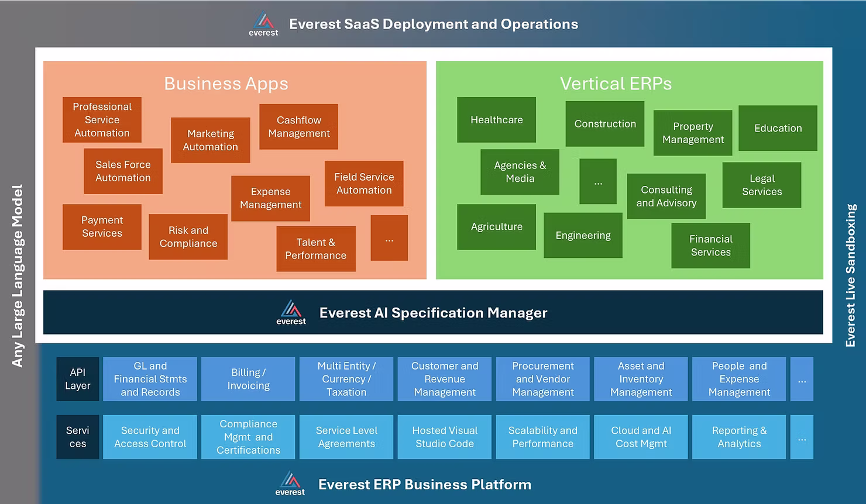Click the Business Apps section heading
This screenshot has width=866, height=504.
coord(226,84)
